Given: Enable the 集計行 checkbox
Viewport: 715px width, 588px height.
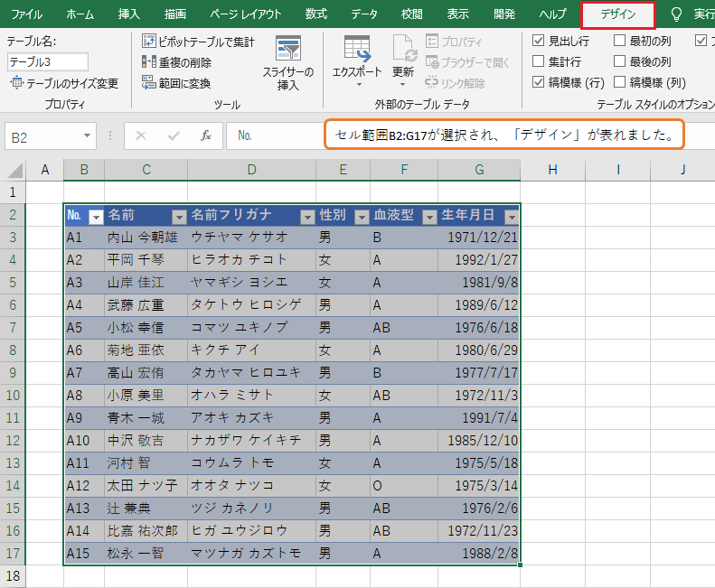Looking at the screenshot, I should [539, 61].
